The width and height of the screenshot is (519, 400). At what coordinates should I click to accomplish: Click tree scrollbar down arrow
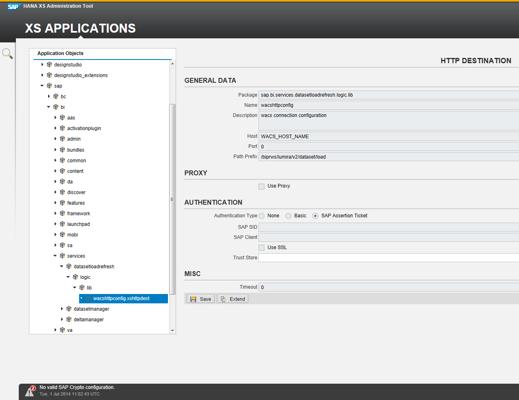click(172, 330)
